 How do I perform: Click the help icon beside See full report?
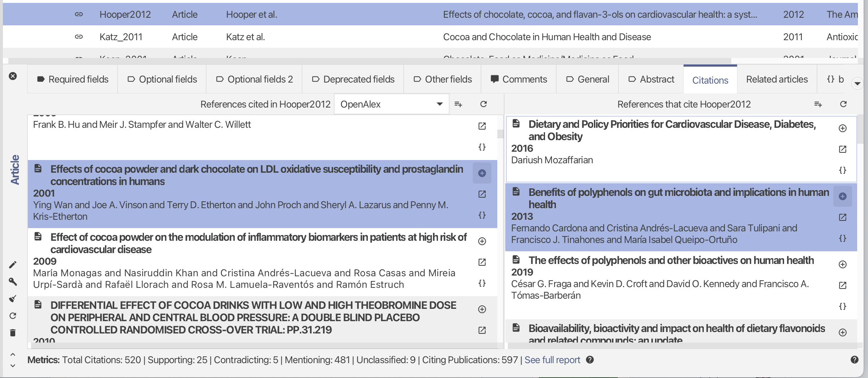(590, 360)
